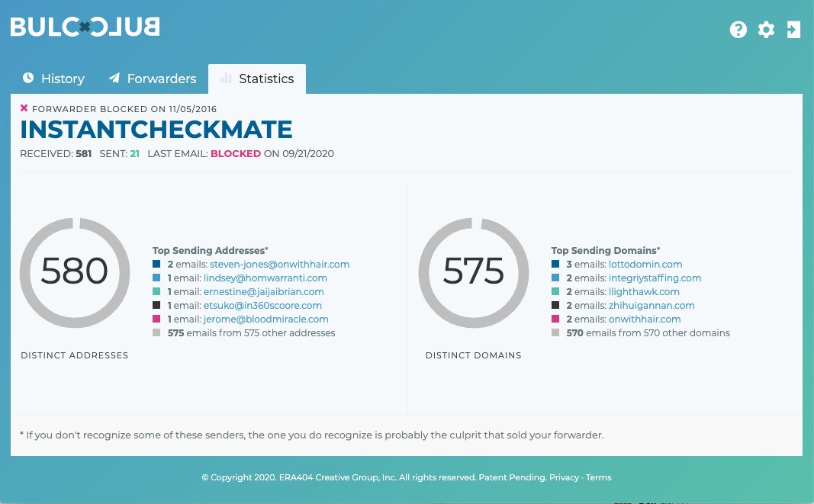Click color swatch beside integriystaffing.com
This screenshot has width=814, height=504.
pyautogui.click(x=555, y=278)
